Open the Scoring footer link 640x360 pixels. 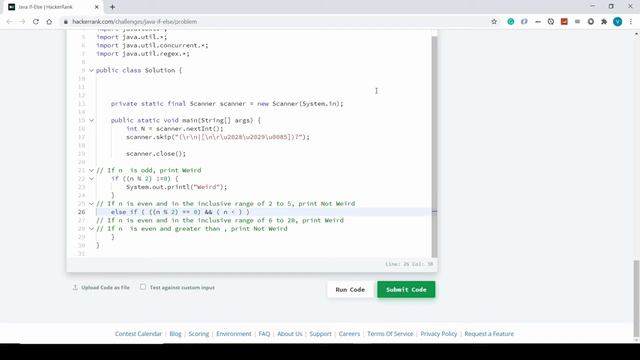tap(199, 333)
